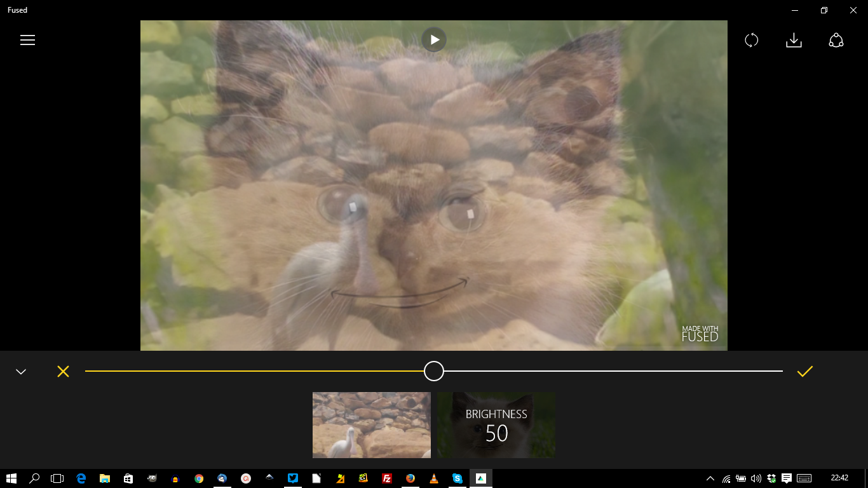Open the hamburger menu in Fused

point(27,40)
